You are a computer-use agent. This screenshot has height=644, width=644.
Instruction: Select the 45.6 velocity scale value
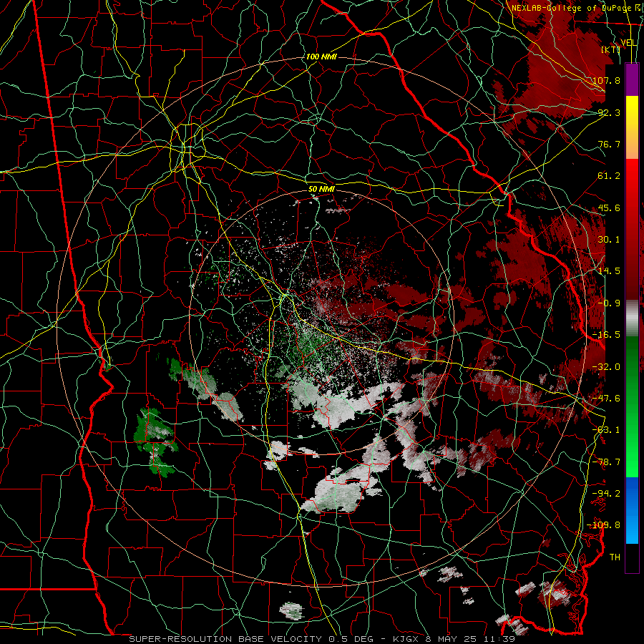point(609,208)
